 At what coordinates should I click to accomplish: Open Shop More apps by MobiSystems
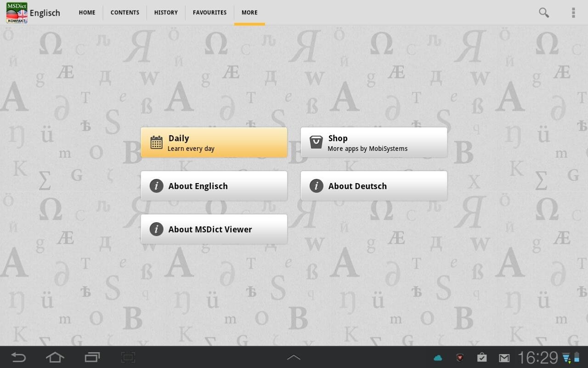[x=374, y=143]
